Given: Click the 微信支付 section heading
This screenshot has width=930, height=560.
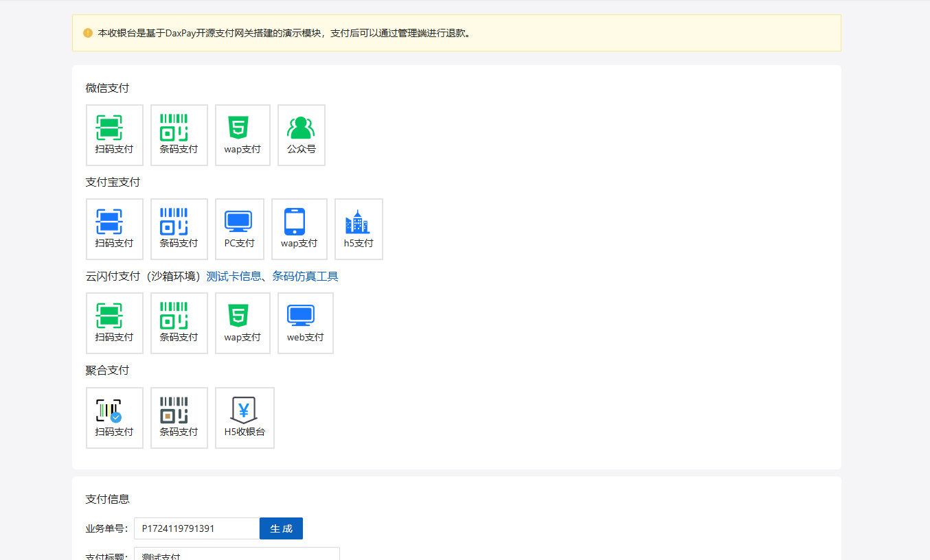Looking at the screenshot, I should (107, 88).
